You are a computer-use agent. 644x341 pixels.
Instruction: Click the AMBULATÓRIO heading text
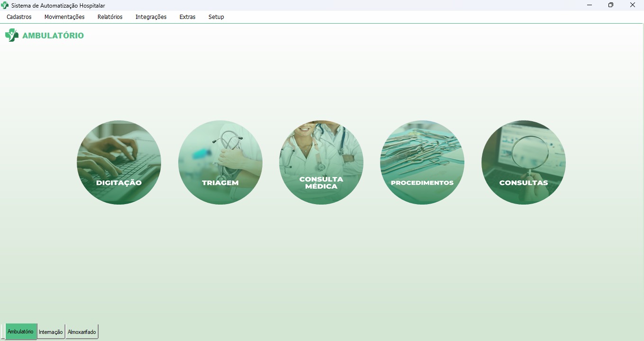[x=53, y=36]
